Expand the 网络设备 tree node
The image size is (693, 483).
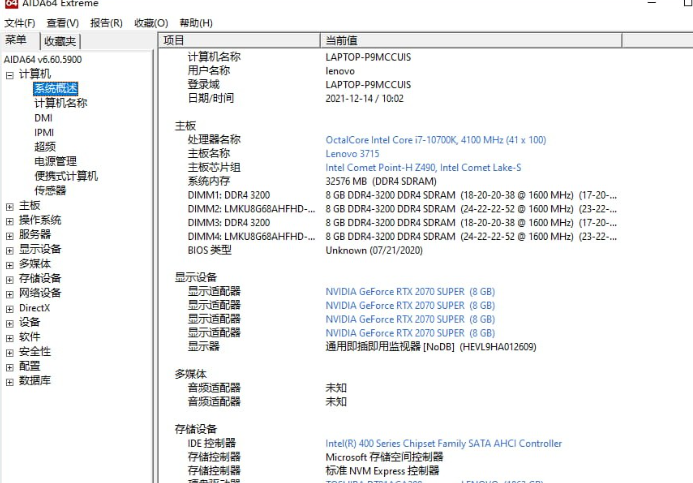pos(10,294)
